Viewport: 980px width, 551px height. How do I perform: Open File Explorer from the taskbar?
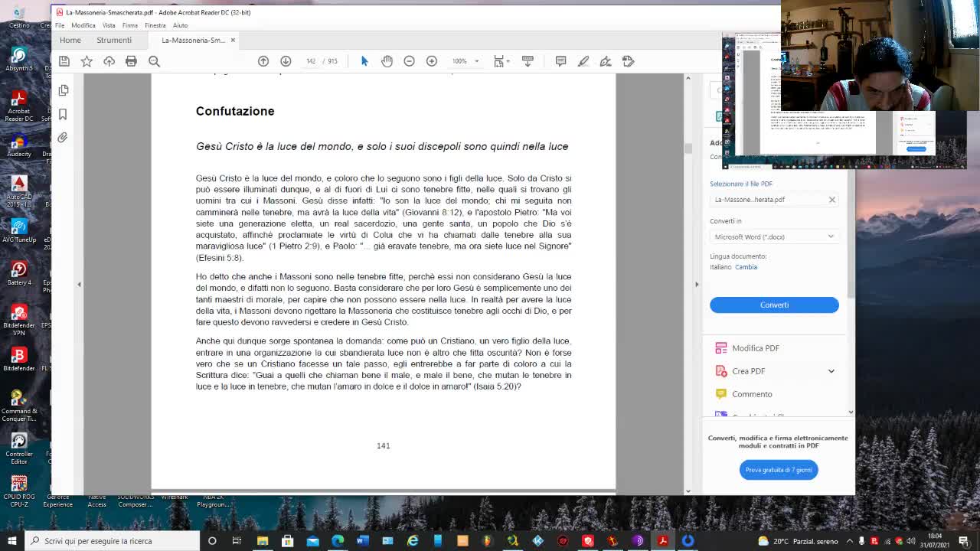(263, 541)
